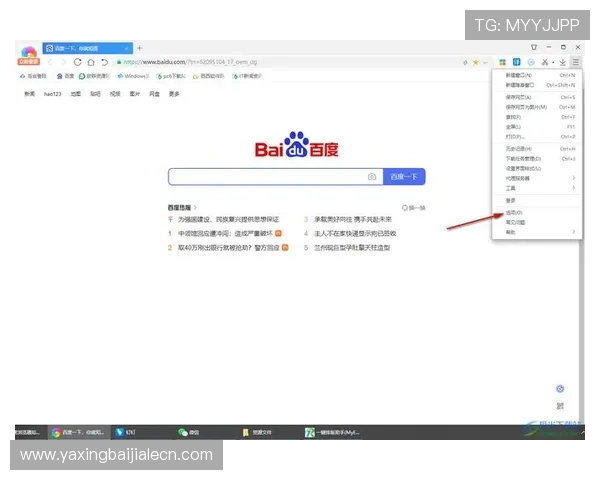600x480 pixels.
Task: Open the Windows bookmark
Action: tap(133, 76)
